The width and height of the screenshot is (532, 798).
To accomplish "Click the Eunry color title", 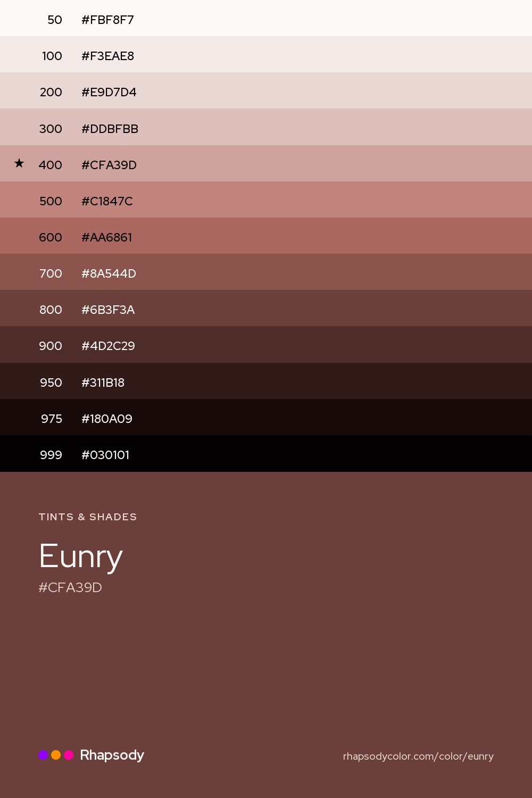I will click(x=81, y=557).
